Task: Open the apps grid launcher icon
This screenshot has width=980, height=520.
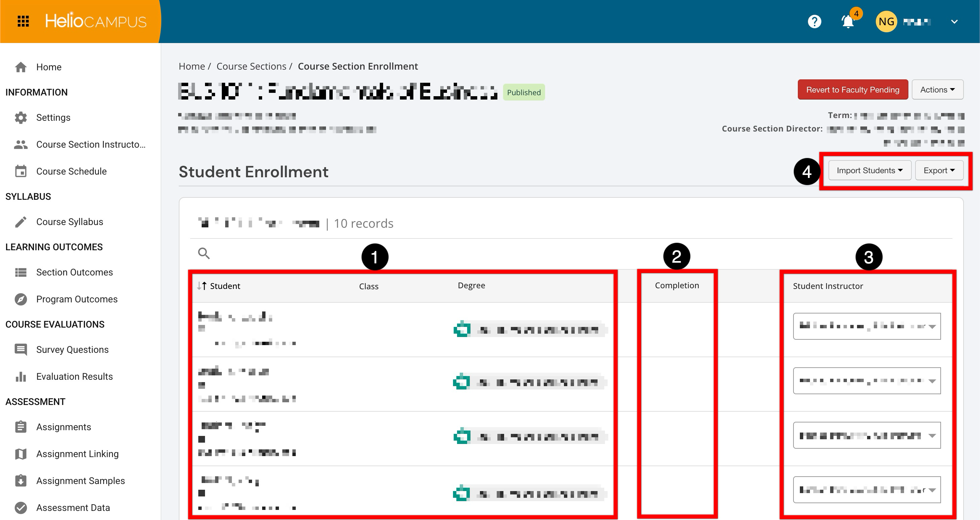Action: pos(23,21)
